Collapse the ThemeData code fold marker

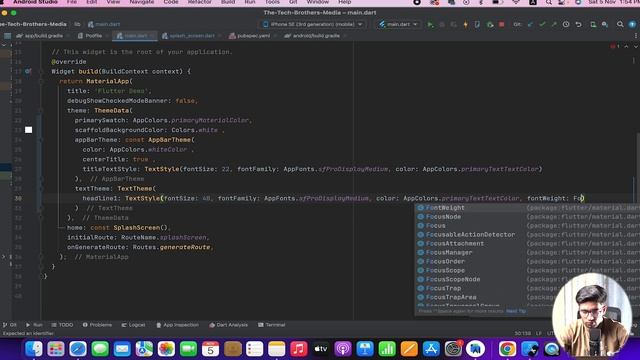pyautogui.click(x=41, y=111)
